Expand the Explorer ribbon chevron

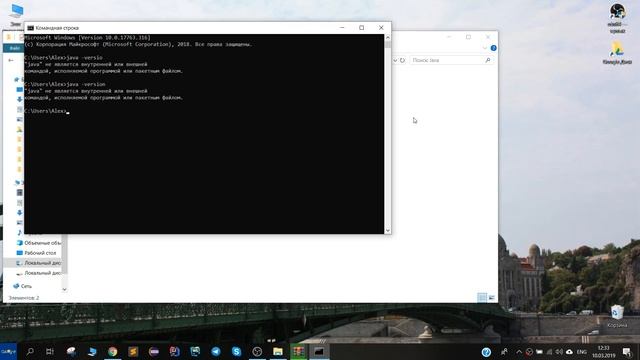point(484,48)
